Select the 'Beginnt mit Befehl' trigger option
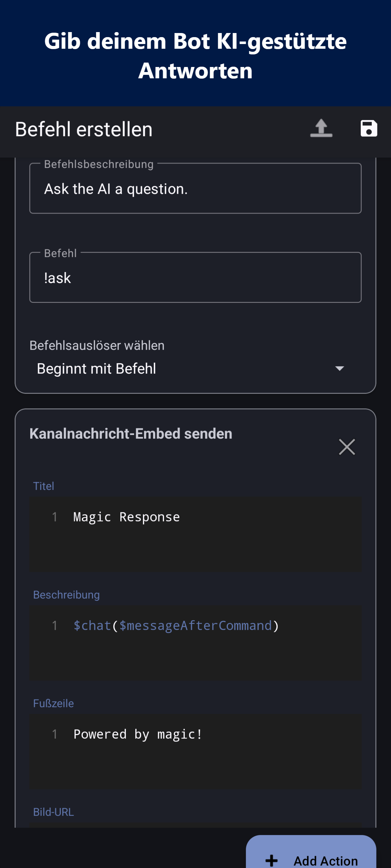 coord(96,368)
